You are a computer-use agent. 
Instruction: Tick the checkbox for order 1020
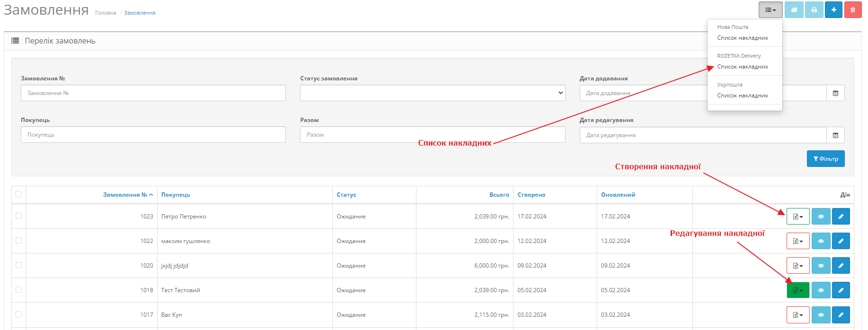point(18,265)
